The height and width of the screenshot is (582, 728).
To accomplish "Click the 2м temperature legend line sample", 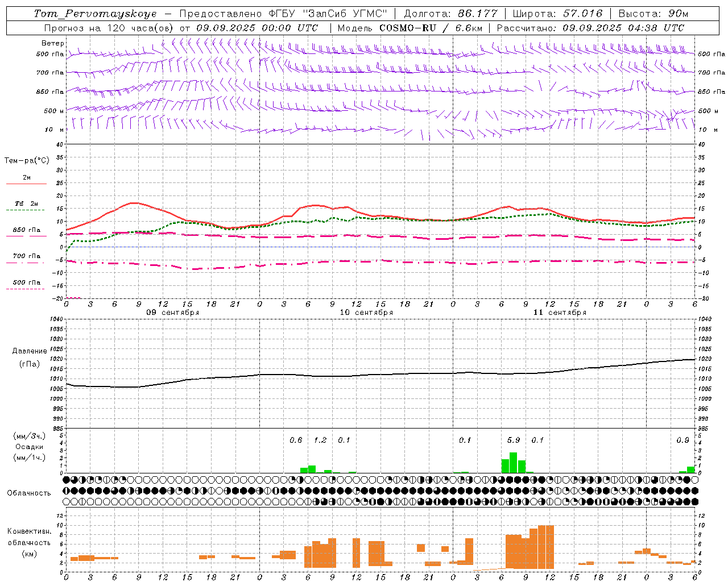I will click(26, 184).
